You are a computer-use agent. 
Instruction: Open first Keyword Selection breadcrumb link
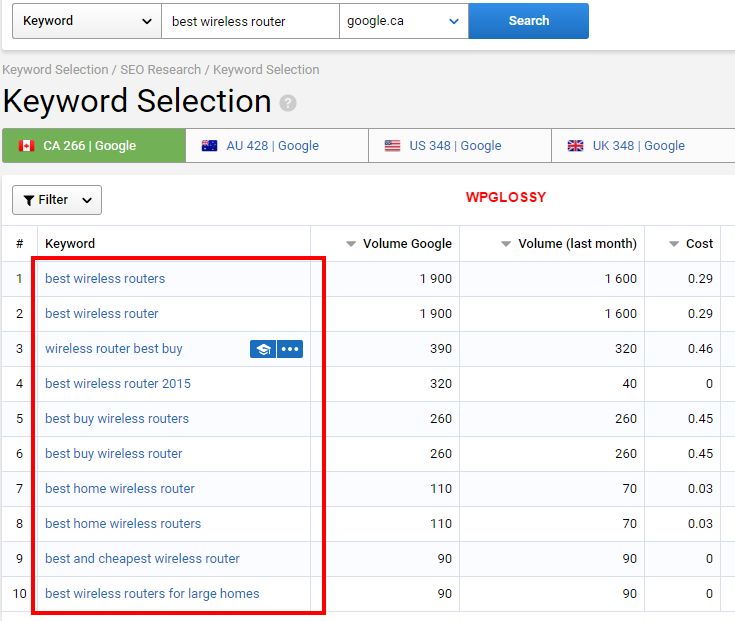(55, 70)
